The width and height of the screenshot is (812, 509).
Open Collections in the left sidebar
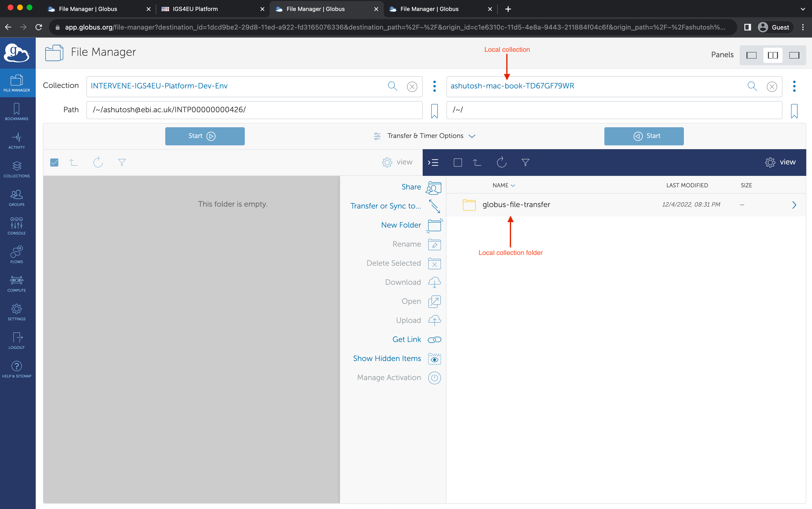[16, 169]
